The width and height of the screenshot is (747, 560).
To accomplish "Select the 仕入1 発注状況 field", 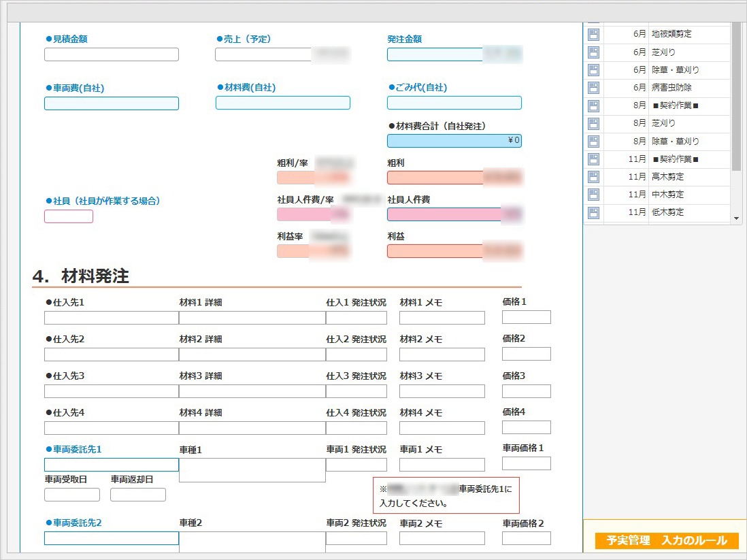I will tap(356, 318).
